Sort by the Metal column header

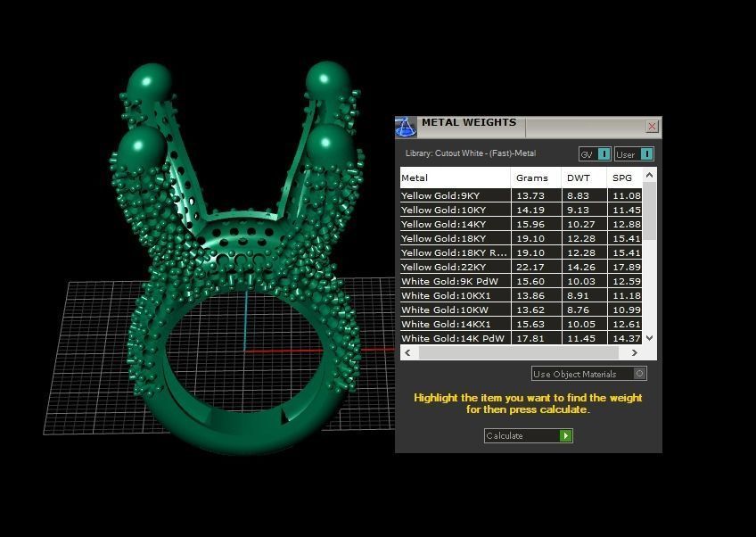point(456,178)
